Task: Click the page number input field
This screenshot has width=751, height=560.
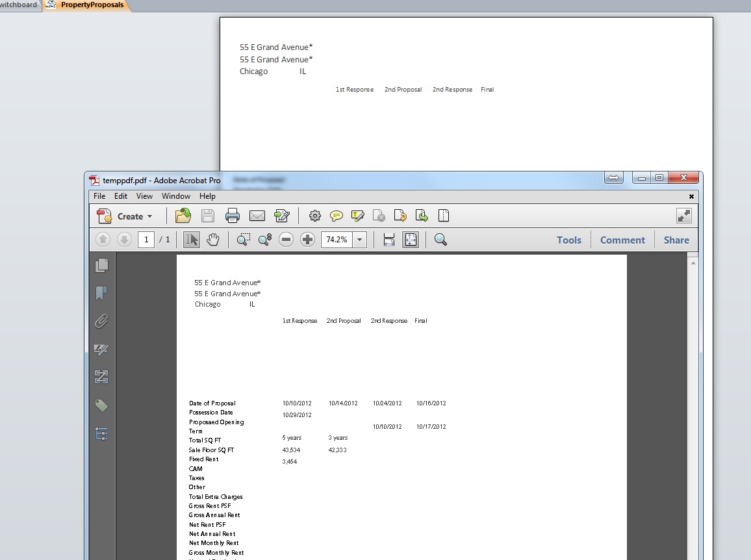Action: (146, 239)
